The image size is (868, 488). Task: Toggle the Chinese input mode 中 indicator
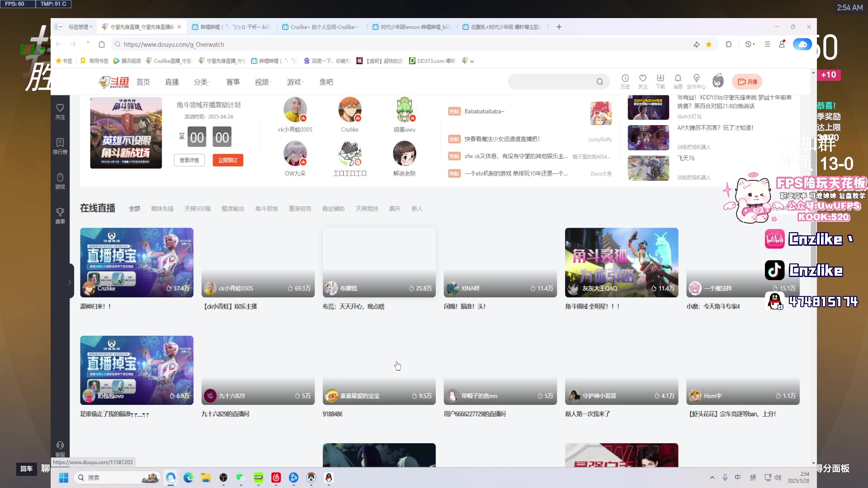738,478
